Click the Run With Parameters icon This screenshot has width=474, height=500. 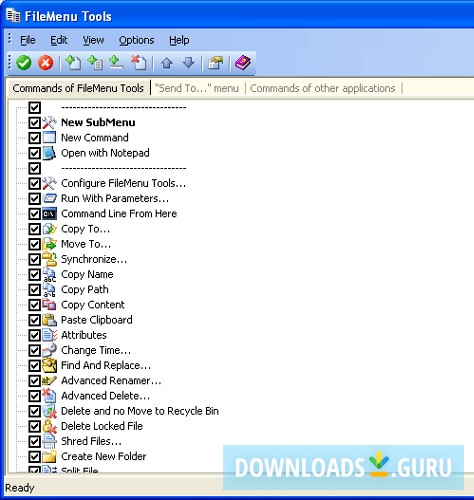pyautogui.click(x=49, y=198)
